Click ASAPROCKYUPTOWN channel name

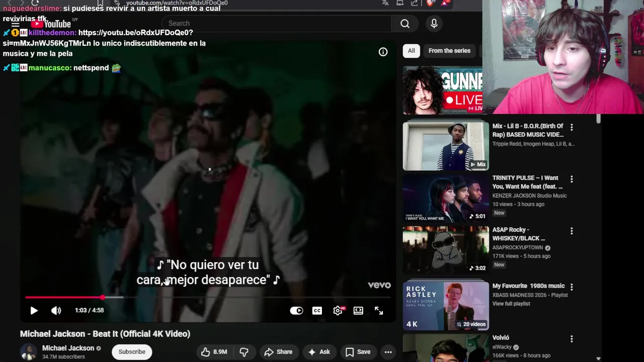coord(518,247)
